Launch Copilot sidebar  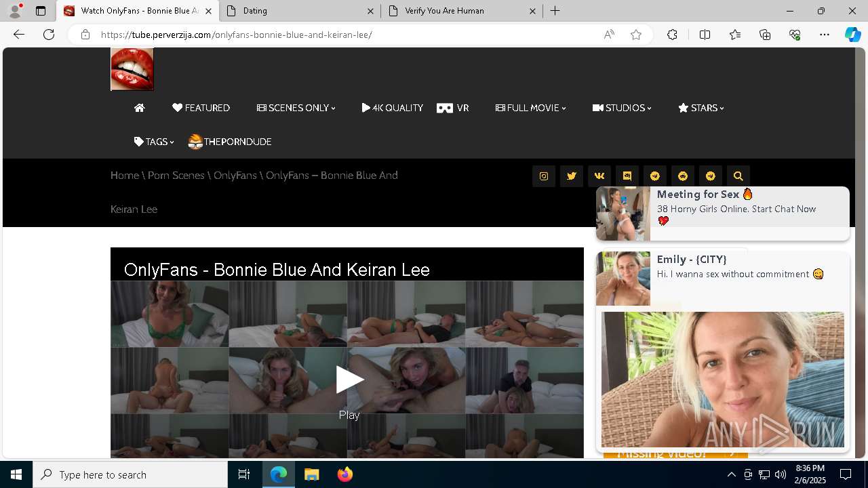(x=852, y=35)
